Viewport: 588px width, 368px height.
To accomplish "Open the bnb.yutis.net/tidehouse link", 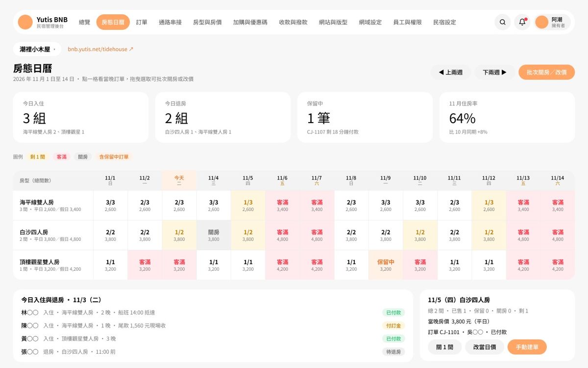I will point(100,49).
